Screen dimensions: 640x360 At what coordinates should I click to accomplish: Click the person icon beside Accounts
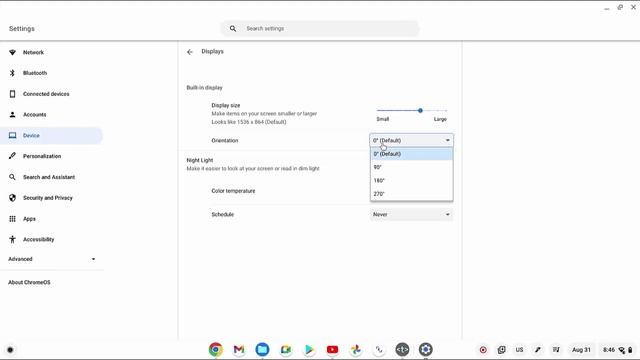12,115
